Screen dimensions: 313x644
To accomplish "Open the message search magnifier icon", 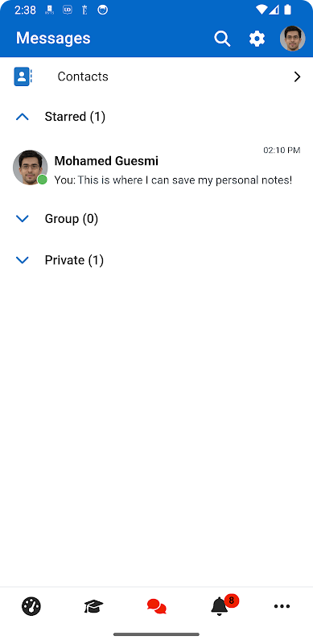I will point(222,39).
